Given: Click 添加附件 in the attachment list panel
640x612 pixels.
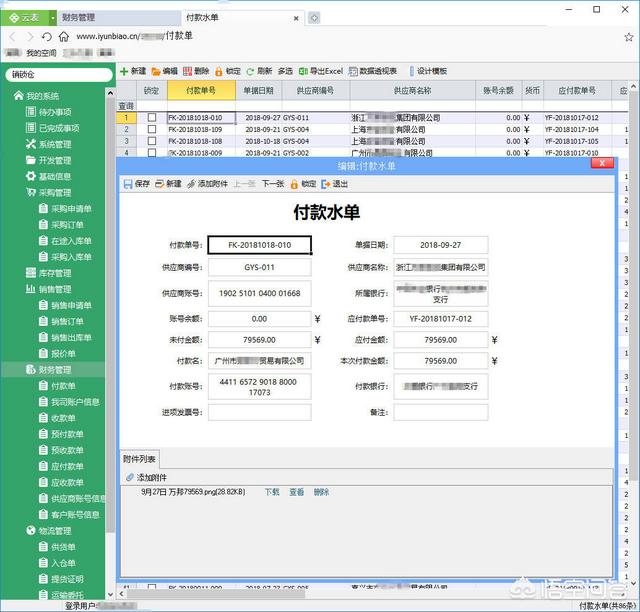Looking at the screenshot, I should [146, 477].
